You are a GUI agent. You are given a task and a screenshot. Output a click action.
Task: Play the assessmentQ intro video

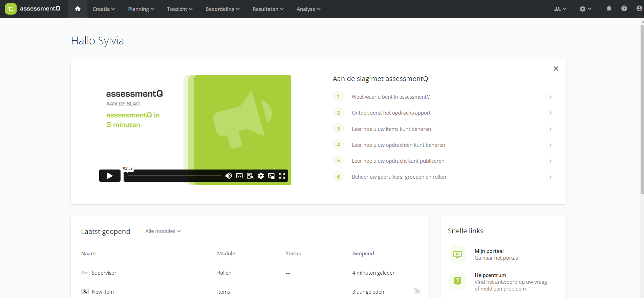click(x=110, y=176)
